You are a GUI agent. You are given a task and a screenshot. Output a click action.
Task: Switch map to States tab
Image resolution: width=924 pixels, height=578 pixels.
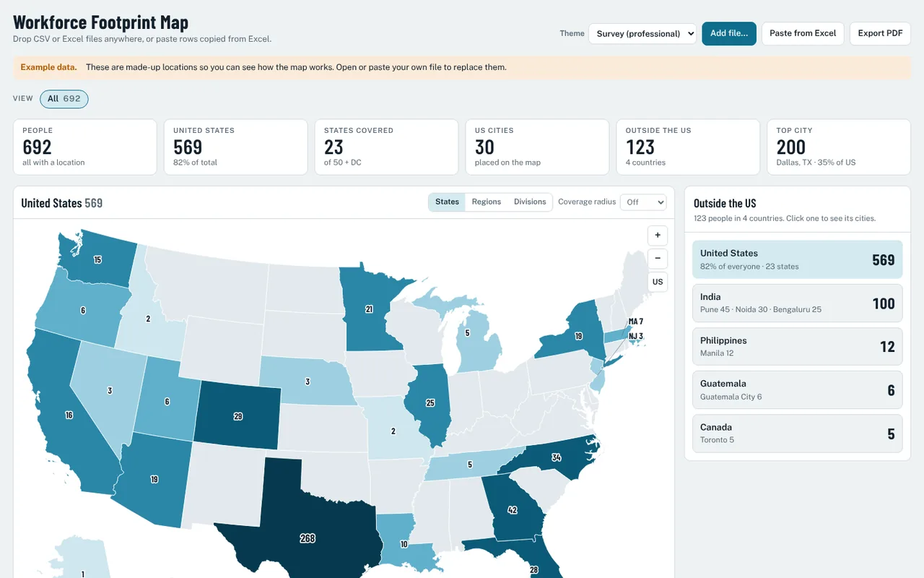[447, 202]
